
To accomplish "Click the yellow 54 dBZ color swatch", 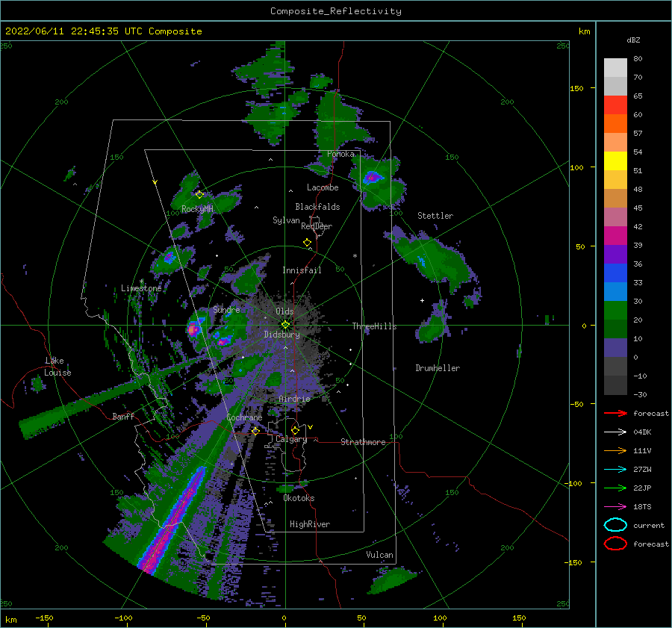I will [x=615, y=161].
